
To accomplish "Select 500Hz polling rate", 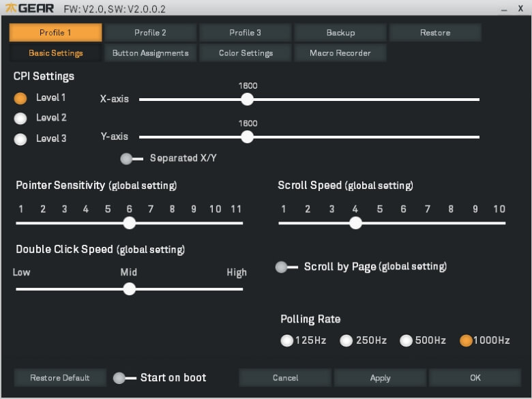I will click(x=407, y=340).
